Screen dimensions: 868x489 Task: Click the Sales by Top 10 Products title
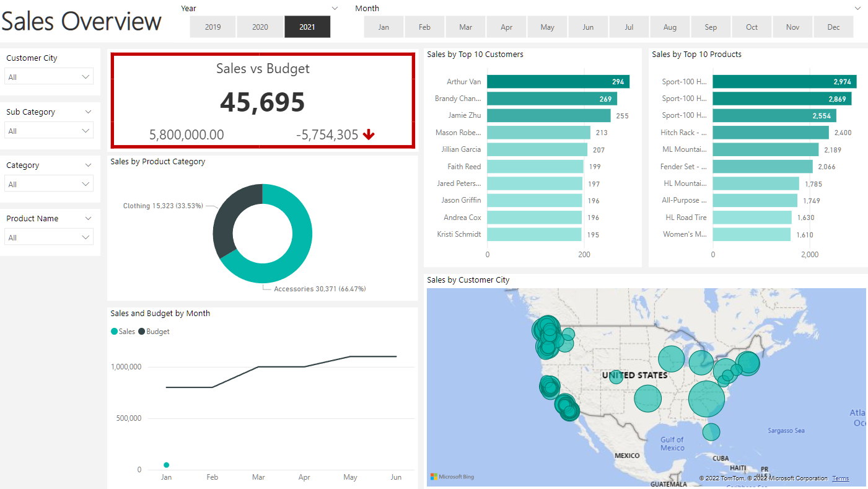(x=697, y=55)
